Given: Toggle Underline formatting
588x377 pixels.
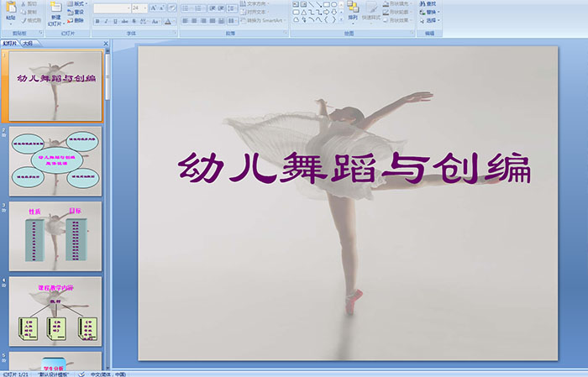Looking at the screenshot, I should pos(115,21).
